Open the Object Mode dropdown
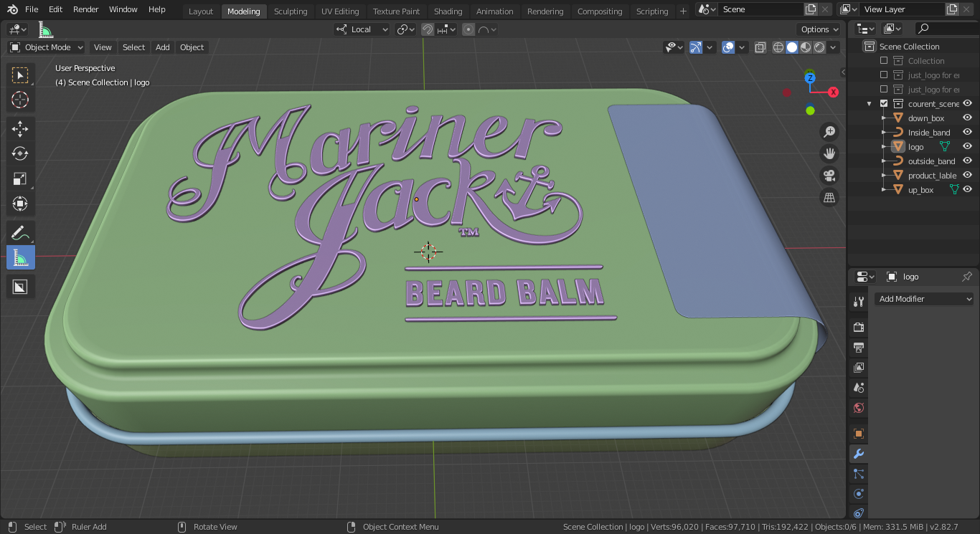The image size is (980, 534). 47,47
